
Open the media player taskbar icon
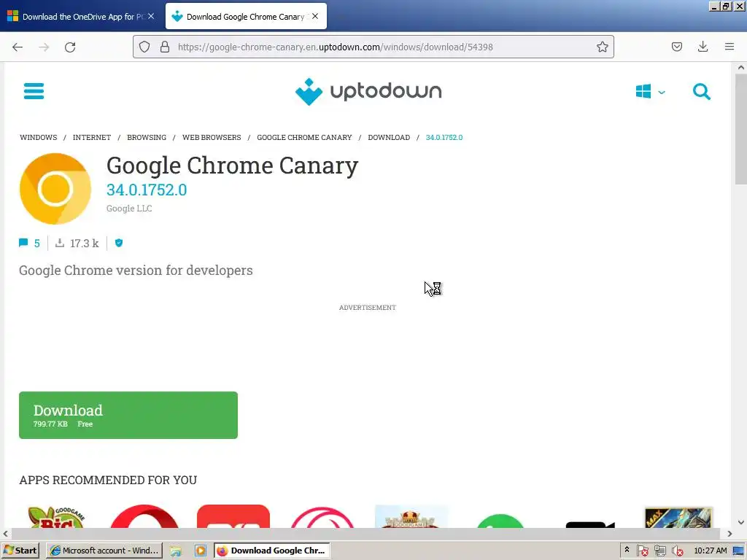coord(201,551)
